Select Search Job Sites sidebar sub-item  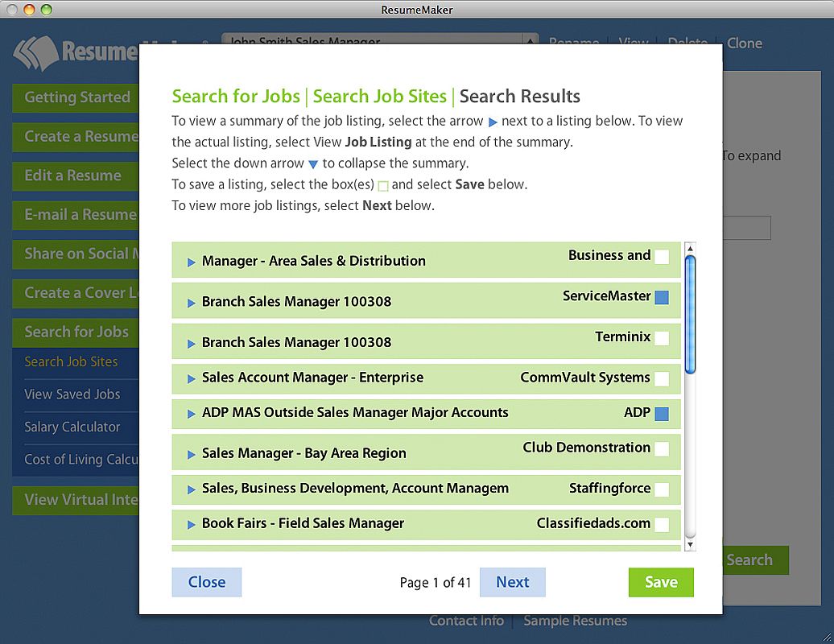pos(72,362)
